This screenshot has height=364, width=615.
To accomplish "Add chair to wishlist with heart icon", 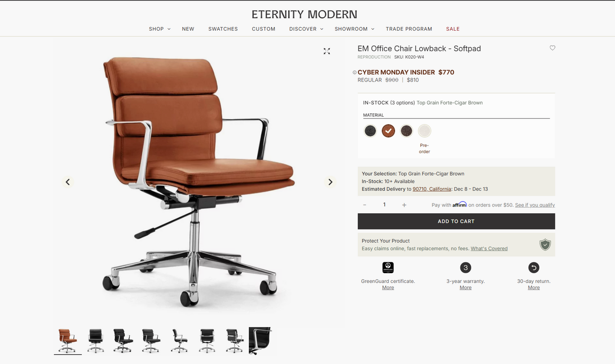I will point(553,48).
